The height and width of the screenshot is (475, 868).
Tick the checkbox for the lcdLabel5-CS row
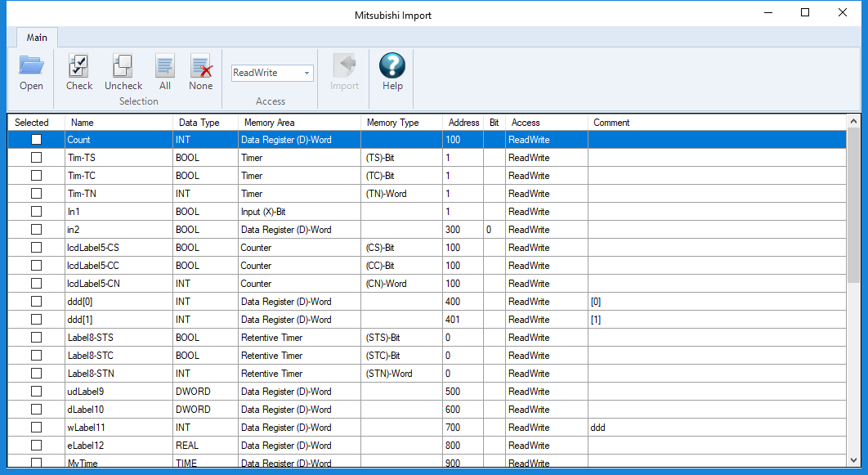pos(37,248)
